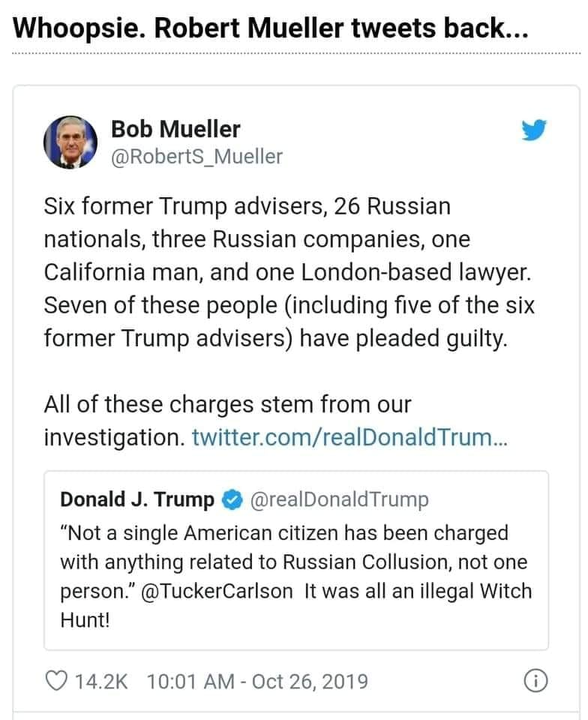
Task: Open the @RobertS_Mueller handle link
Action: click(196, 156)
